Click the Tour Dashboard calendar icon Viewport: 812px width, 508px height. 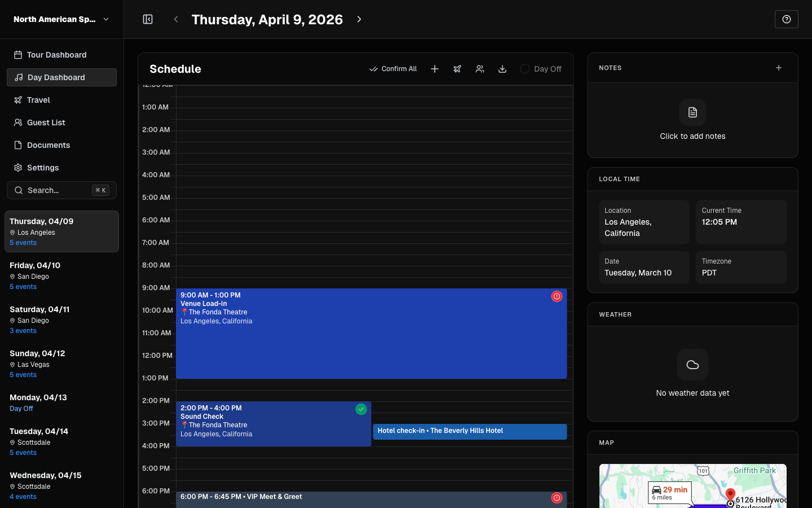[17, 54]
